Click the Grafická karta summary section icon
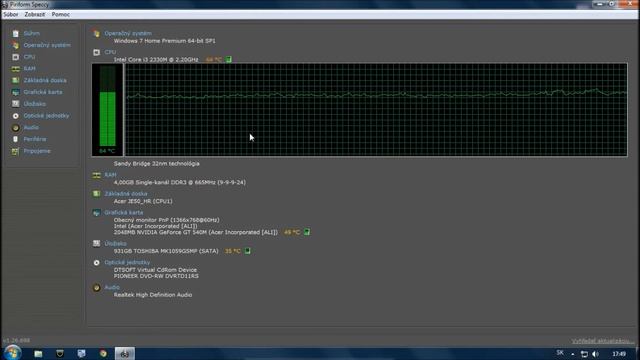 pyautogui.click(x=96, y=213)
